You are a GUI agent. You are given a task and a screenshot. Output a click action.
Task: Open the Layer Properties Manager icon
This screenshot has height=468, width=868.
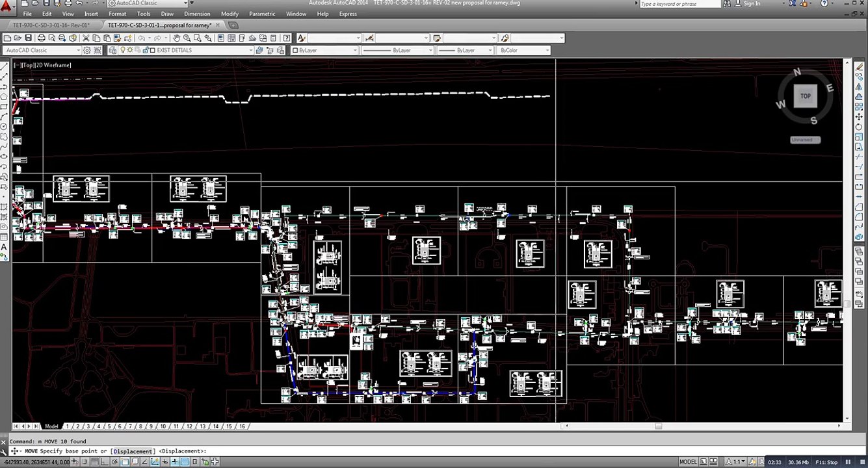point(112,50)
